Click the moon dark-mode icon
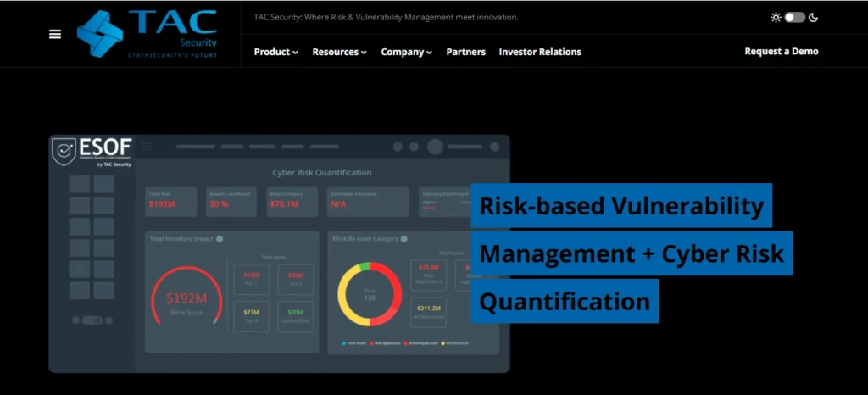868x395 pixels. [x=813, y=18]
